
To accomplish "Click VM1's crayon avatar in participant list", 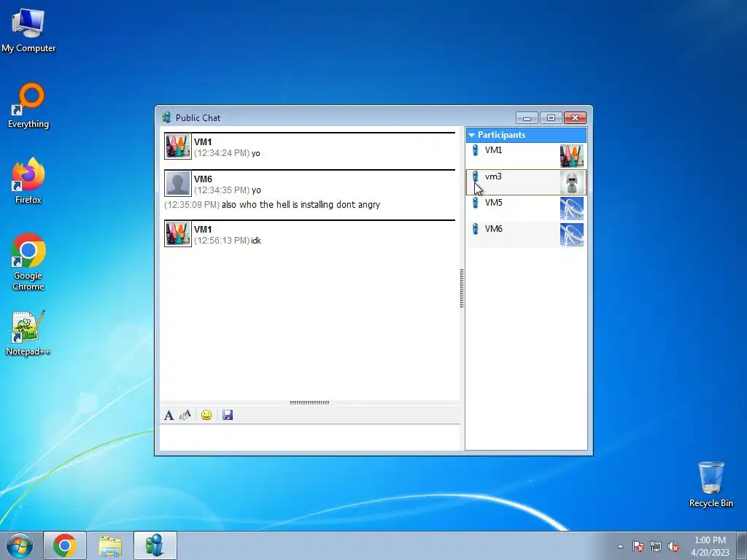I will coord(572,156).
